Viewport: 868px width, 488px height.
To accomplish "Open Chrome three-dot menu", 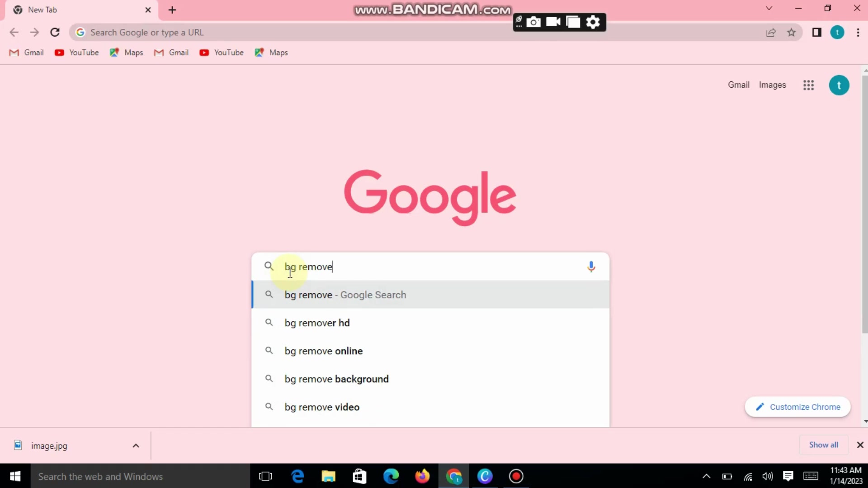I will click(x=858, y=33).
